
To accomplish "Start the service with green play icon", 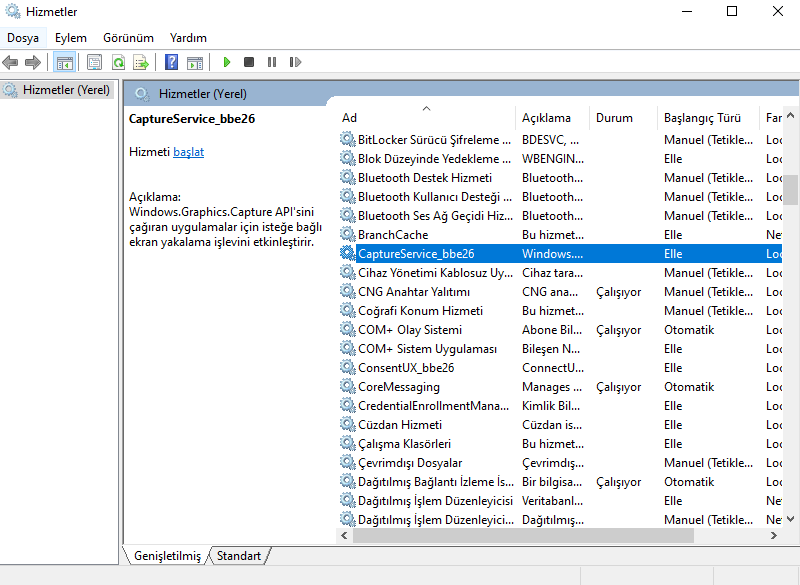I will [227, 62].
